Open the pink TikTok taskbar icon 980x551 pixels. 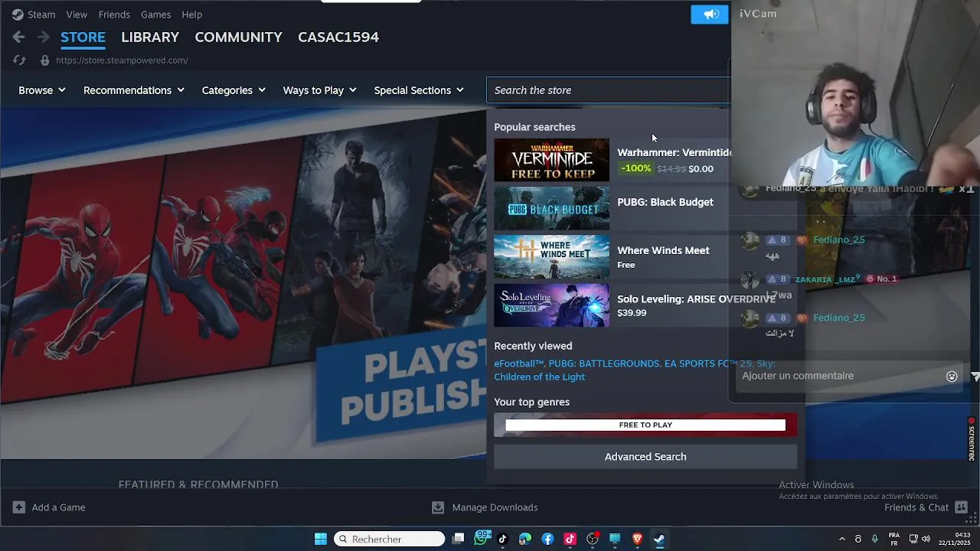coord(570,539)
